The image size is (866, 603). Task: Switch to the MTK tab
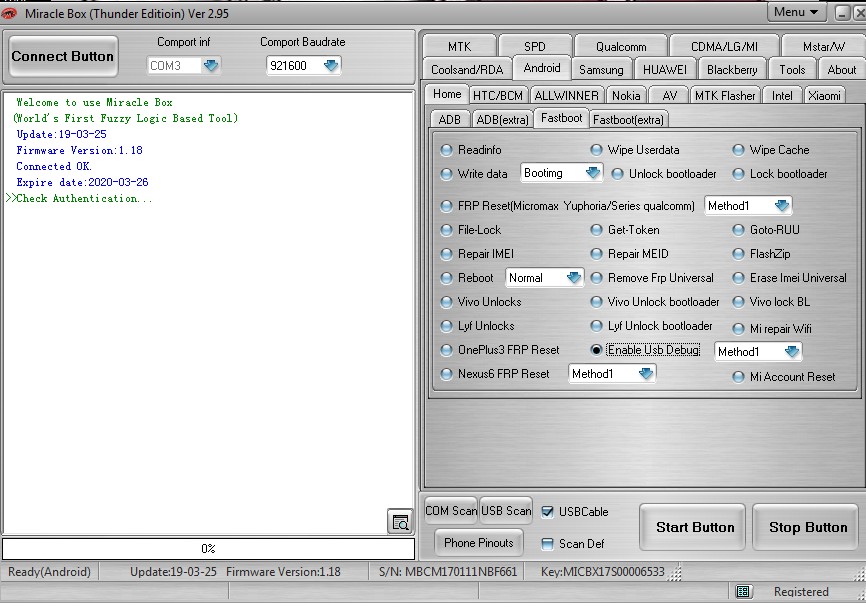pyautogui.click(x=460, y=46)
